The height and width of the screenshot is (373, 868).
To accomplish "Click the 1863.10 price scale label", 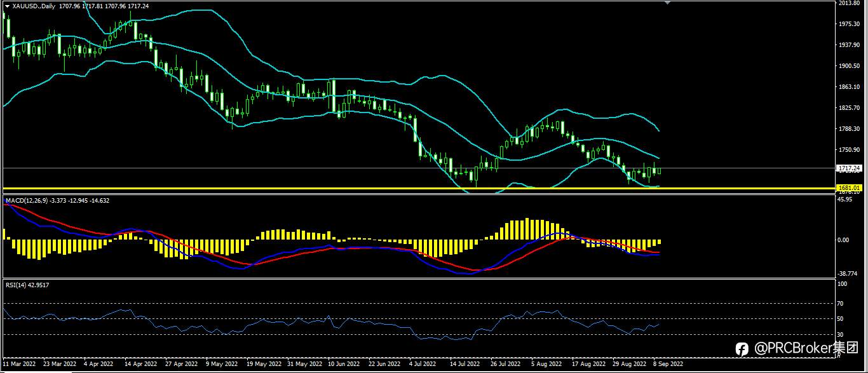I will (x=850, y=87).
